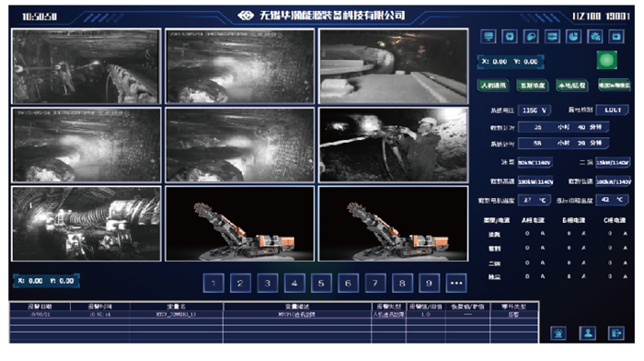Click the user account icon at bottom right
Image resolution: width=644 pixels, height=361 pixels.
click(588, 333)
